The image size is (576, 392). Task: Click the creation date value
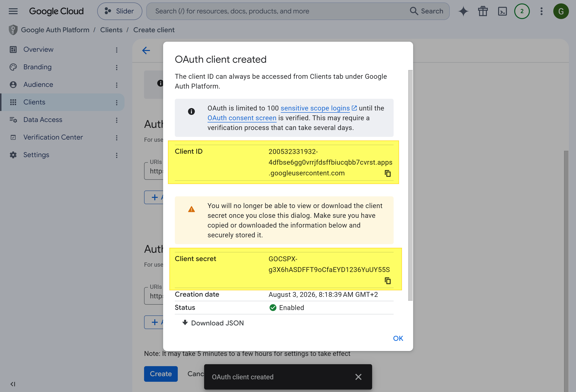323,295
